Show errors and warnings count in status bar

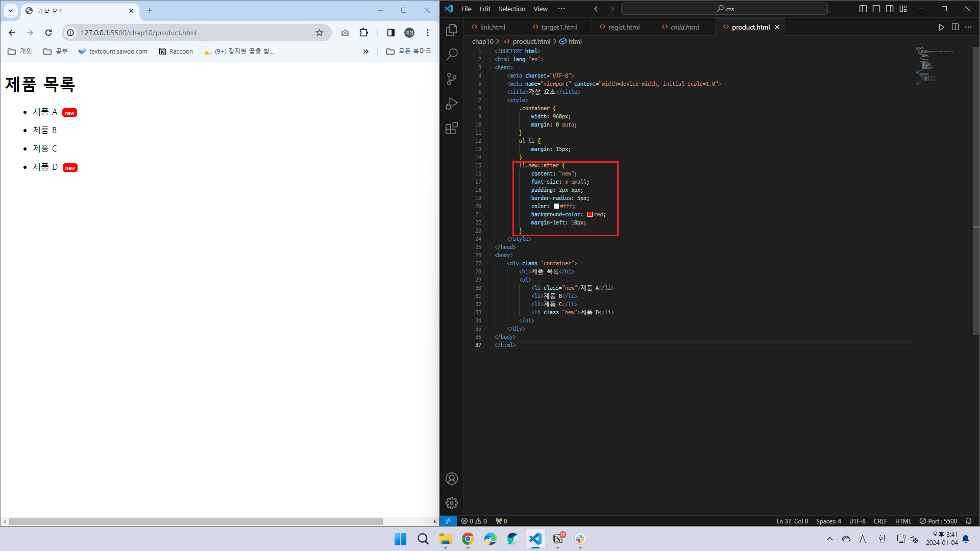tap(474, 521)
